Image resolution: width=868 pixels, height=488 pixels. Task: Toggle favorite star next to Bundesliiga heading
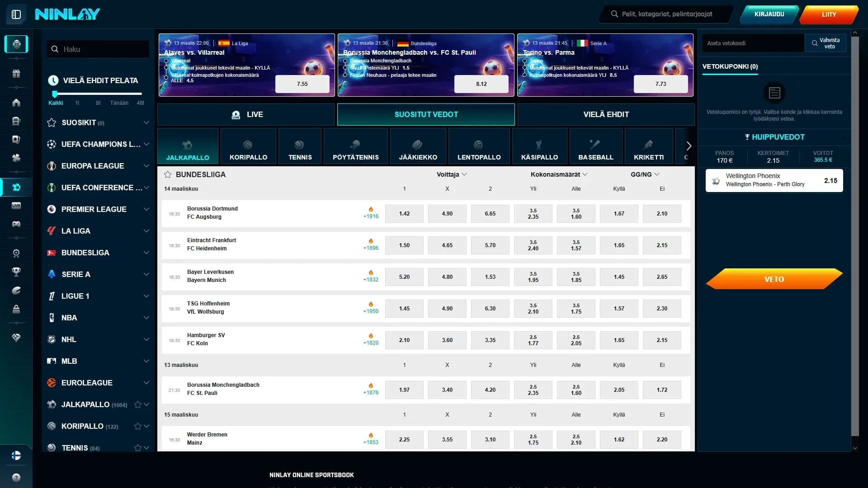(168, 174)
